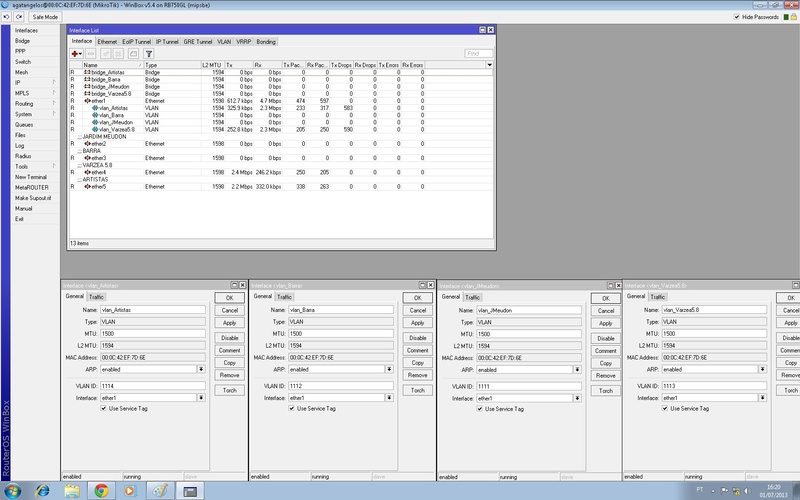Open the Paint application on the taskbar
Viewport: 800px width, 500px height.
tap(160, 491)
